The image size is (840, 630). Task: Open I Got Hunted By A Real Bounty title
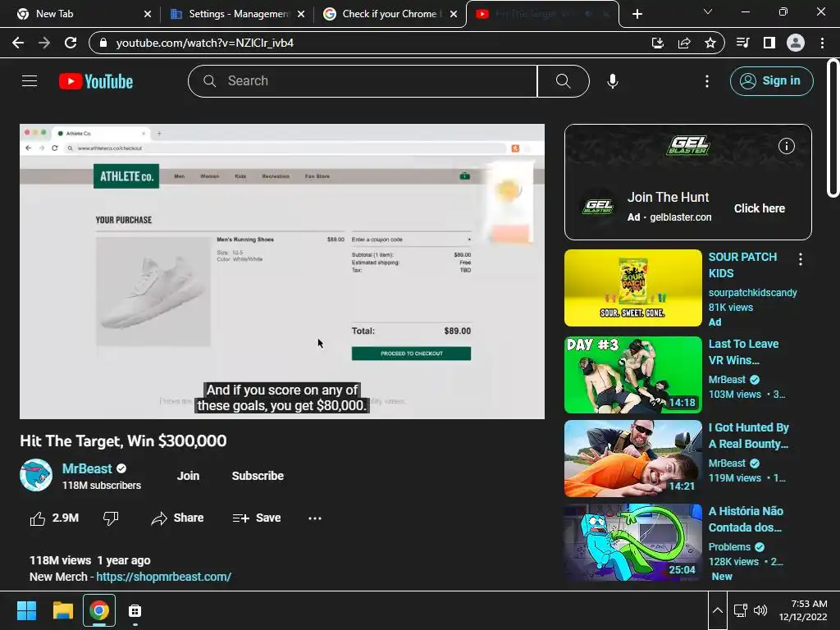(748, 436)
